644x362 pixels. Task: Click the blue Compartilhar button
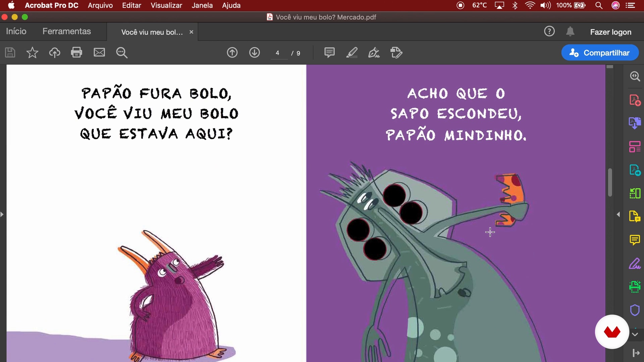coord(600,53)
